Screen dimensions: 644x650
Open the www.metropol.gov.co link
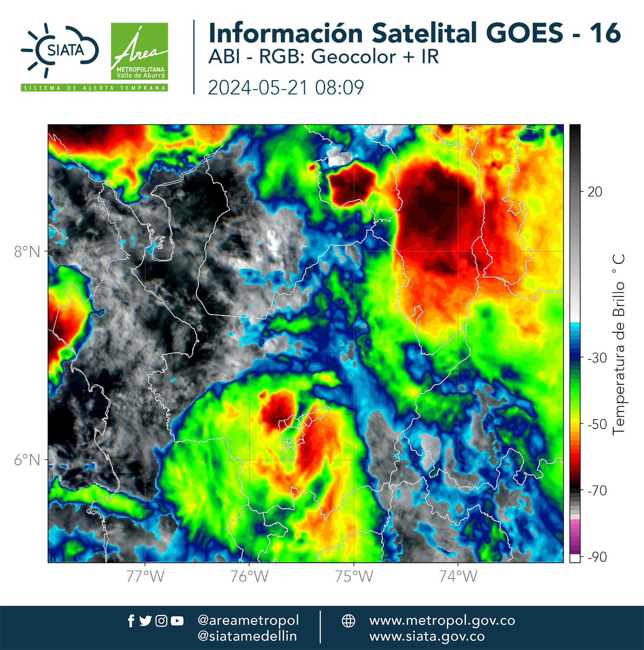click(x=442, y=621)
